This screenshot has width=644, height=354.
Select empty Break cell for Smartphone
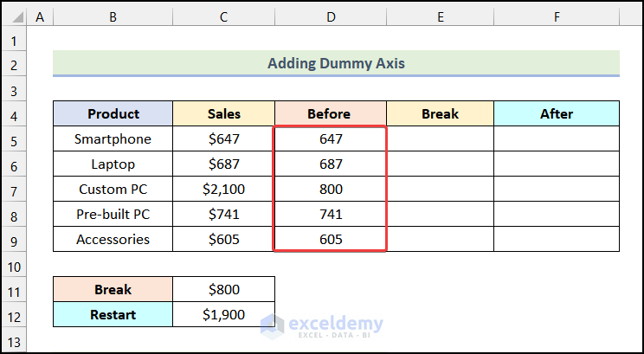click(440, 138)
